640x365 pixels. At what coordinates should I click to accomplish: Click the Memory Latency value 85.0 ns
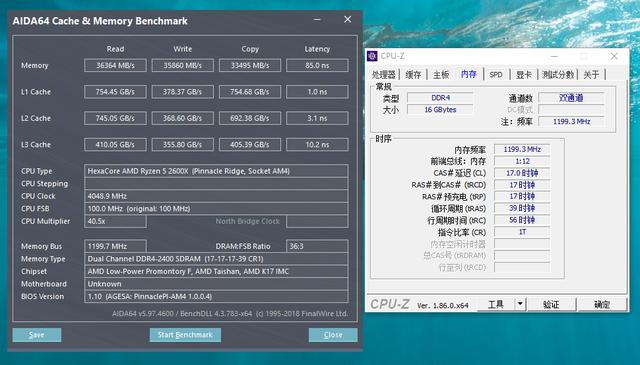tap(317, 65)
